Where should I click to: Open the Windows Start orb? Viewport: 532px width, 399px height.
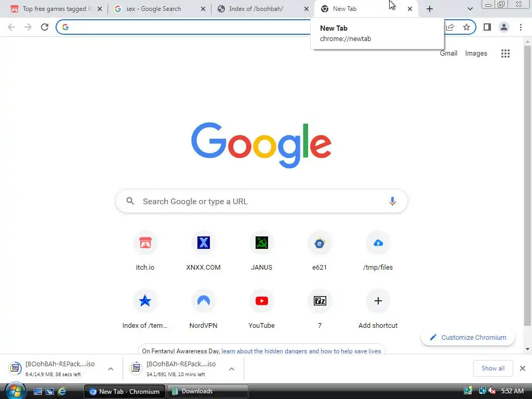point(15,391)
